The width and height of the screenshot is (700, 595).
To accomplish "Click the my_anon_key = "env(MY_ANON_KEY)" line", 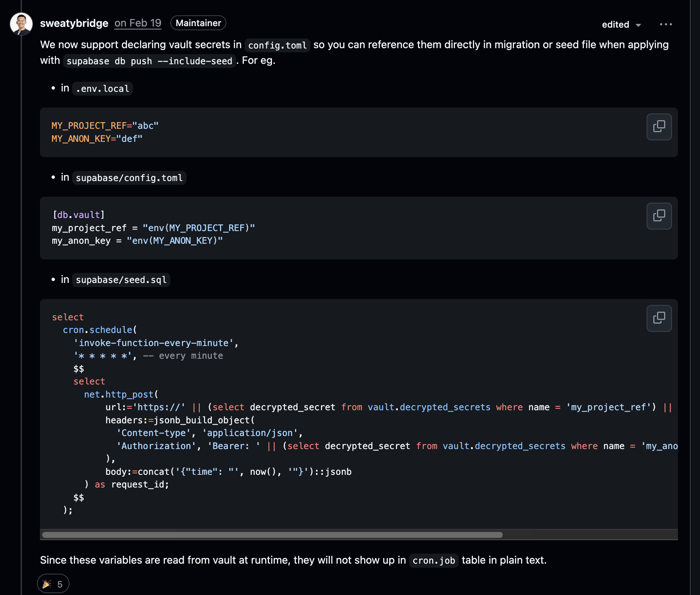I will pos(137,241).
